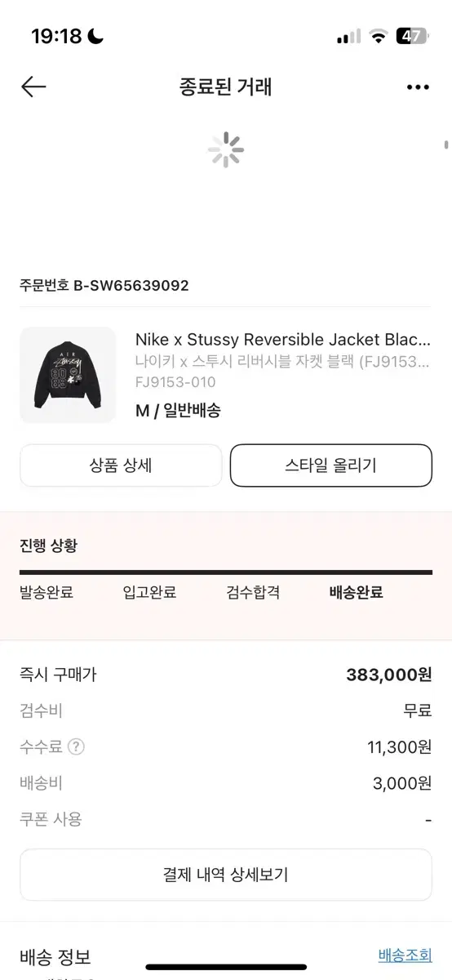The image size is (452, 980).
Task: Tap the Nike x Stussy Reversible Jacket title
Action: 282,339
